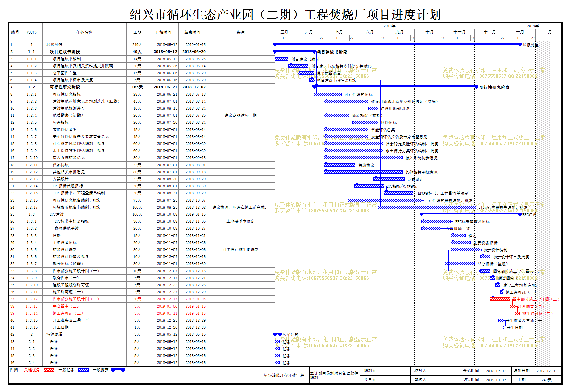The image size is (570, 392).
Task: Click the footer date 2017-12-31
Action: [546, 371]
